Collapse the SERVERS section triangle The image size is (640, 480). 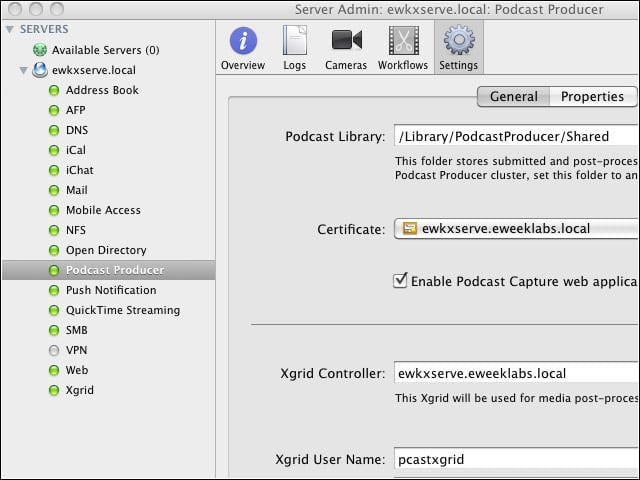point(10,29)
